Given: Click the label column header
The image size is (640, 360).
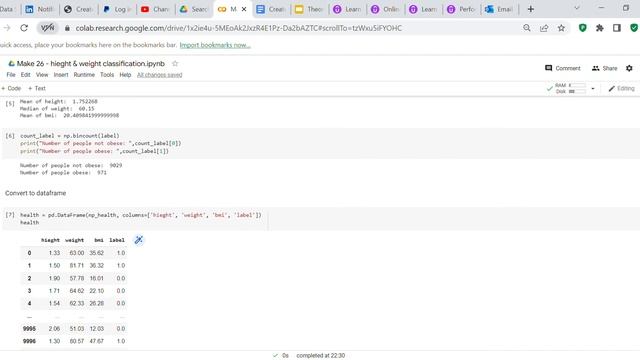Looking at the screenshot, I should click(117, 240).
